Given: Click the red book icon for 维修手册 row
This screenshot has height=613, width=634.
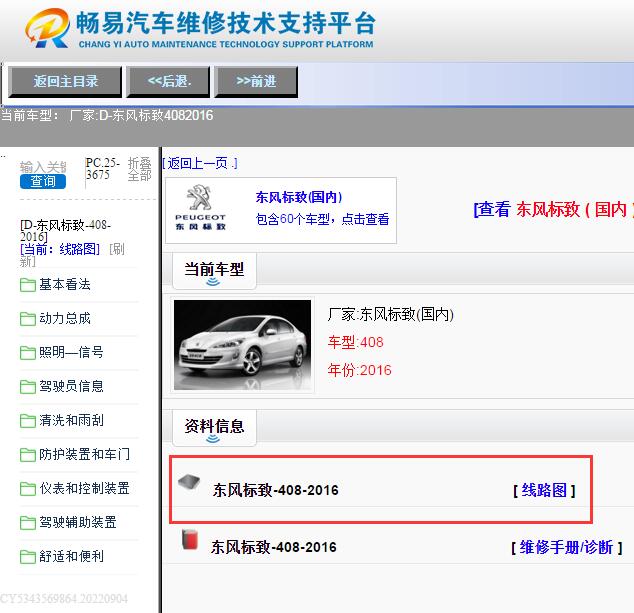Looking at the screenshot, I should (190, 539).
